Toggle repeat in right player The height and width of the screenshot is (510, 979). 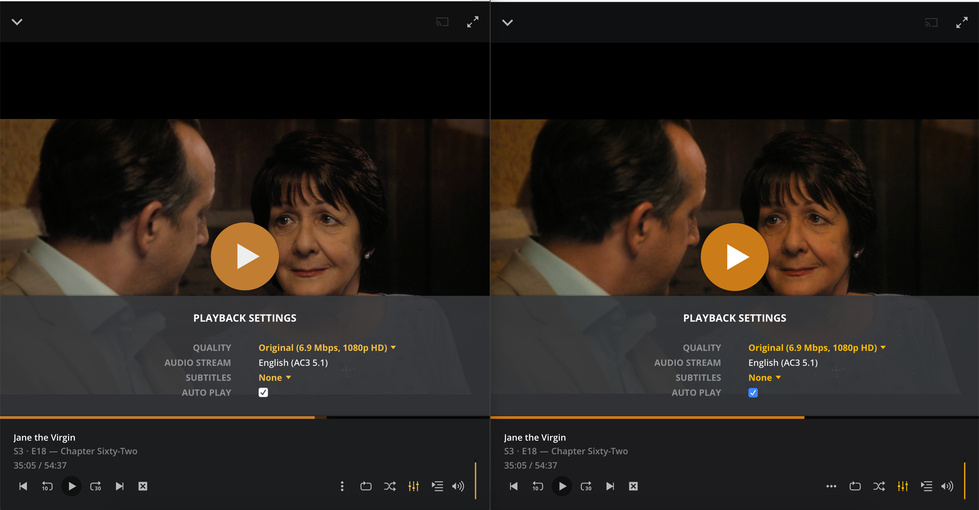point(855,486)
